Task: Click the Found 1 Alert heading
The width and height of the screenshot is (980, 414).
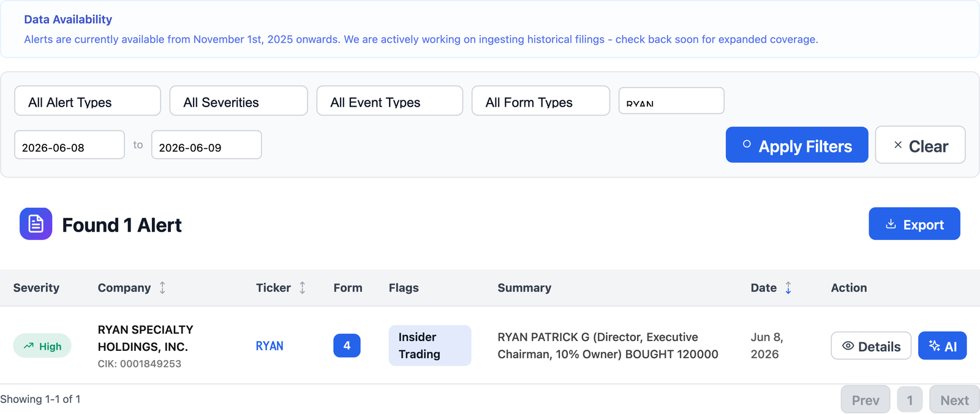Action: point(122,225)
